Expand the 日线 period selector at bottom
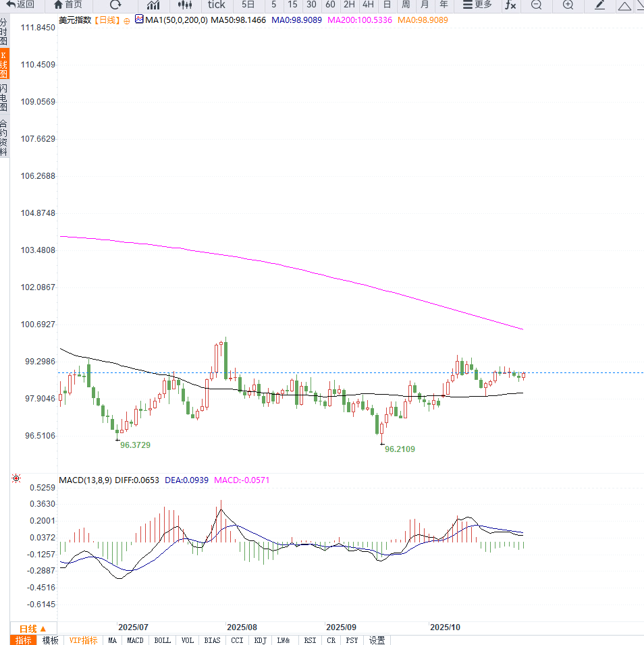 tap(33, 629)
